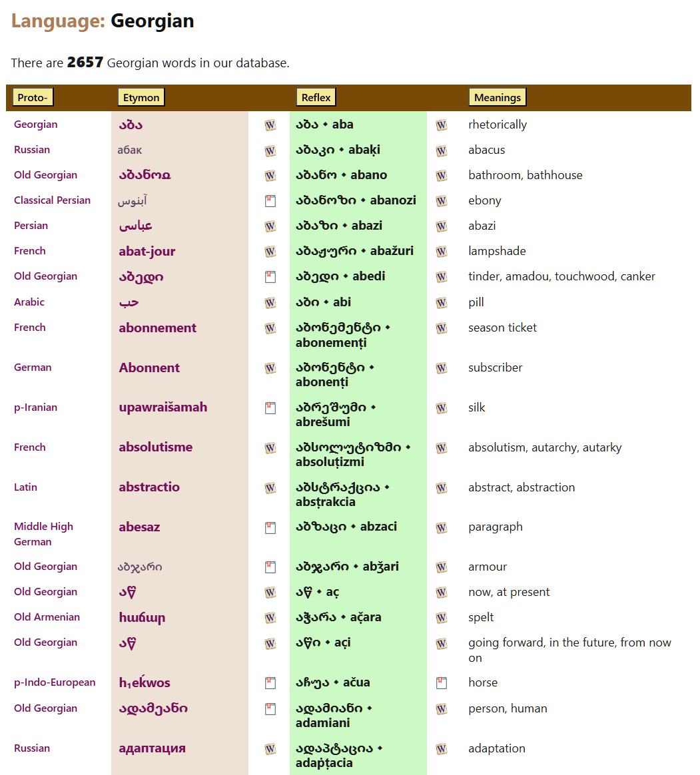Viewport: 700px width, 775px height.
Task: Open Wiktionary icon beside meaning ebony
Action: click(x=442, y=200)
